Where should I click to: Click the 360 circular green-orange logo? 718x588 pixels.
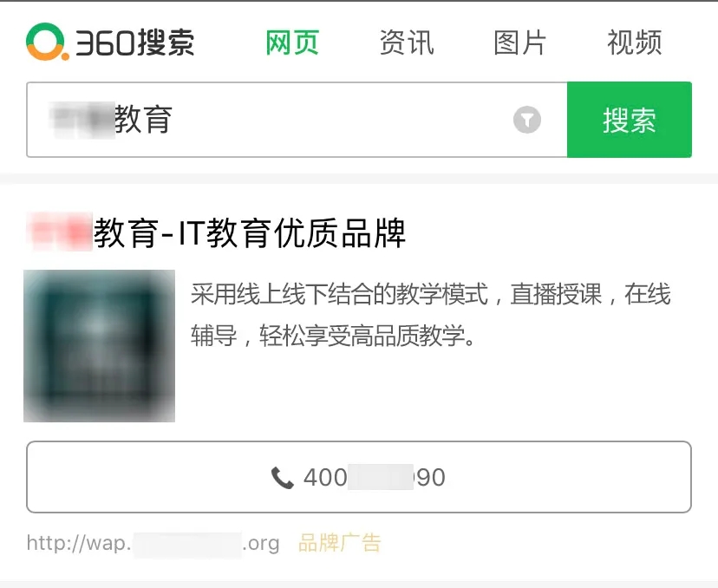[47, 42]
